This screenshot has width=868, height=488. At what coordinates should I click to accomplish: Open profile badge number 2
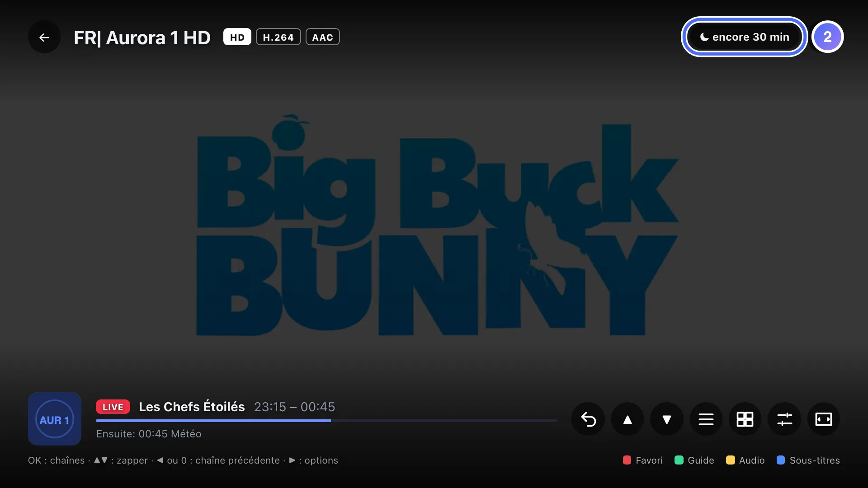tap(827, 37)
